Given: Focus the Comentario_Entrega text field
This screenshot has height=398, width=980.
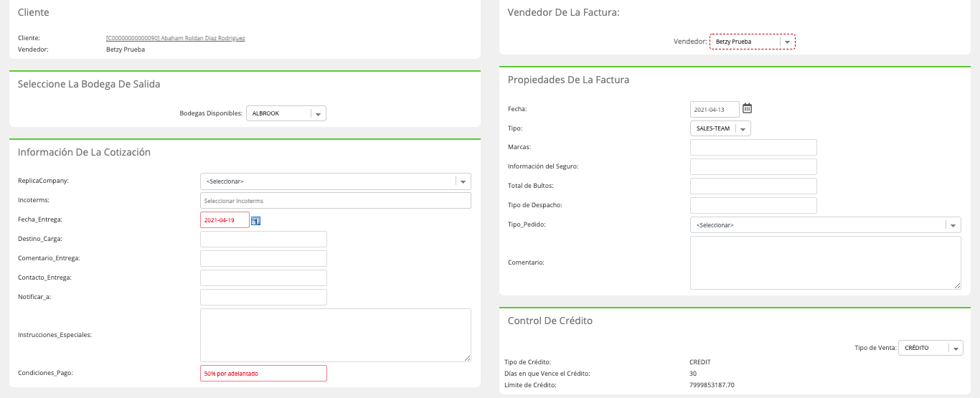Looking at the screenshot, I should [263, 259].
